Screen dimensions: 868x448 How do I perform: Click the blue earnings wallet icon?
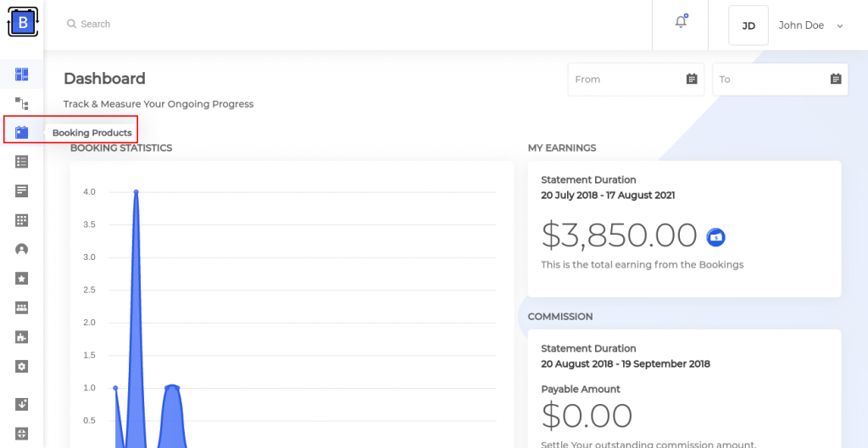point(715,237)
